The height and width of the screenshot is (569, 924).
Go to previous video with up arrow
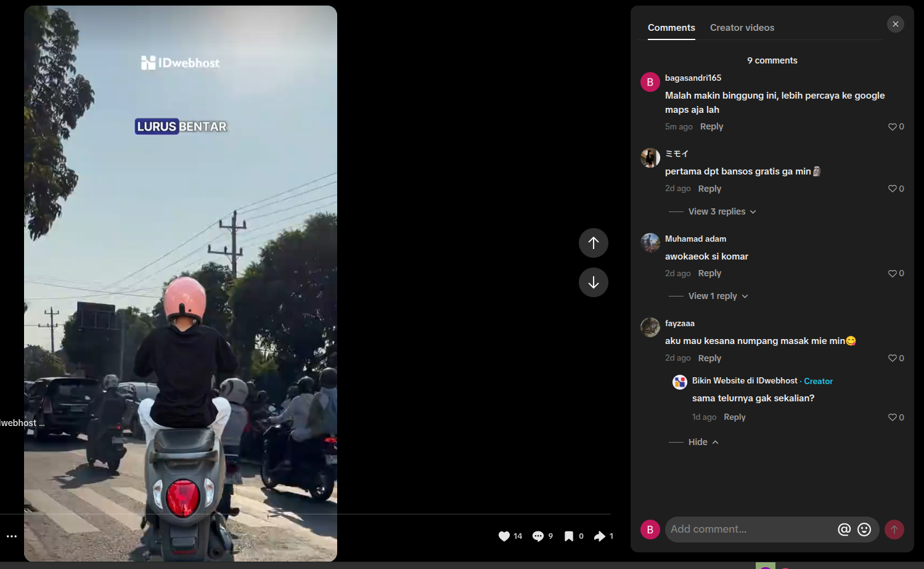click(x=593, y=243)
